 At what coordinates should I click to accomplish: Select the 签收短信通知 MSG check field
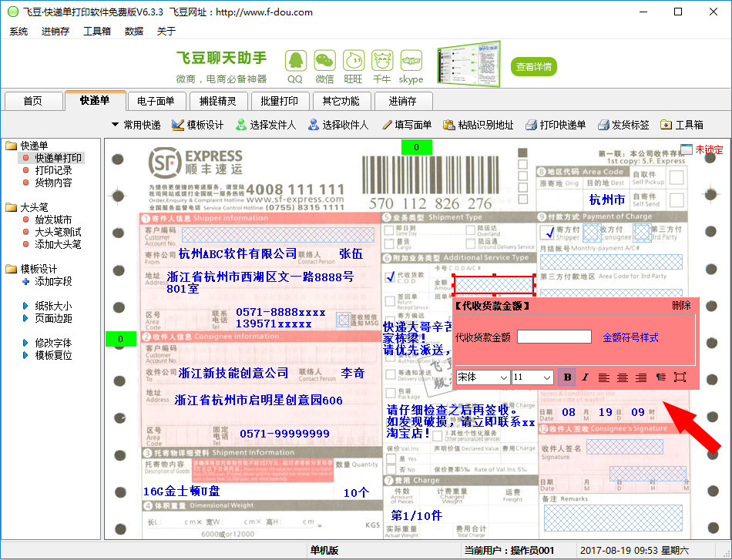344,320
